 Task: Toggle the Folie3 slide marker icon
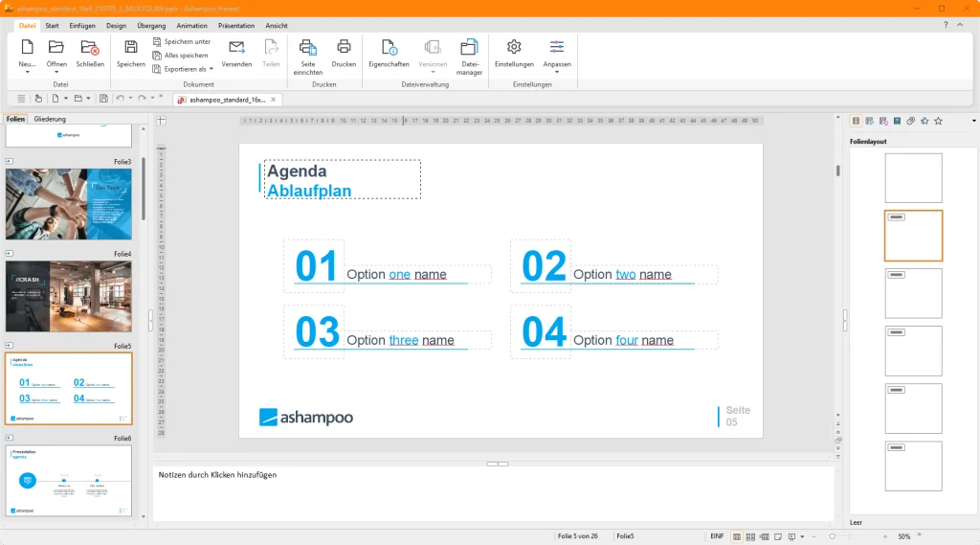tap(10, 162)
